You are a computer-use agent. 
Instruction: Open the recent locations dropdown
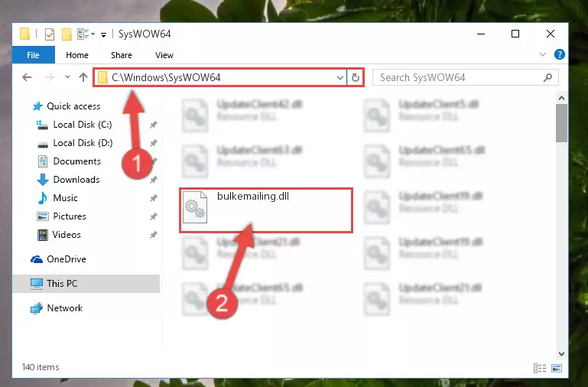point(67,77)
